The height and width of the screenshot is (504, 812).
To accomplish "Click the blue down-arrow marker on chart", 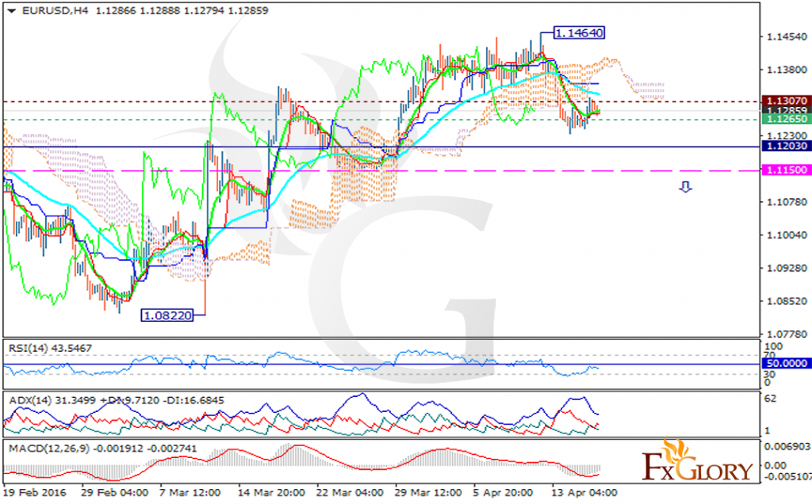I will point(686,187).
